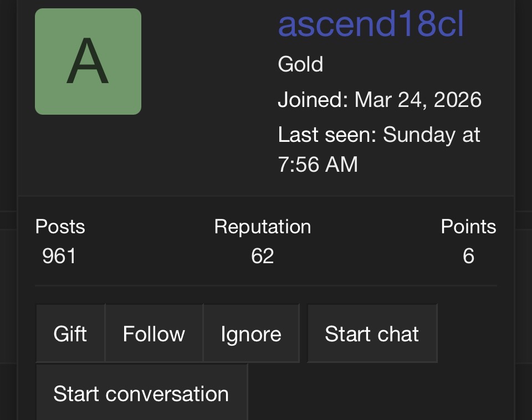The height and width of the screenshot is (420, 532).
Task: Click the divider line below the stats
Action: tap(266, 286)
